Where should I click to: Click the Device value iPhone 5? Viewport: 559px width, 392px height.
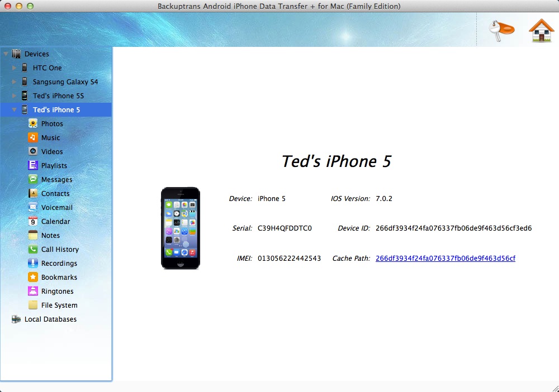point(272,199)
